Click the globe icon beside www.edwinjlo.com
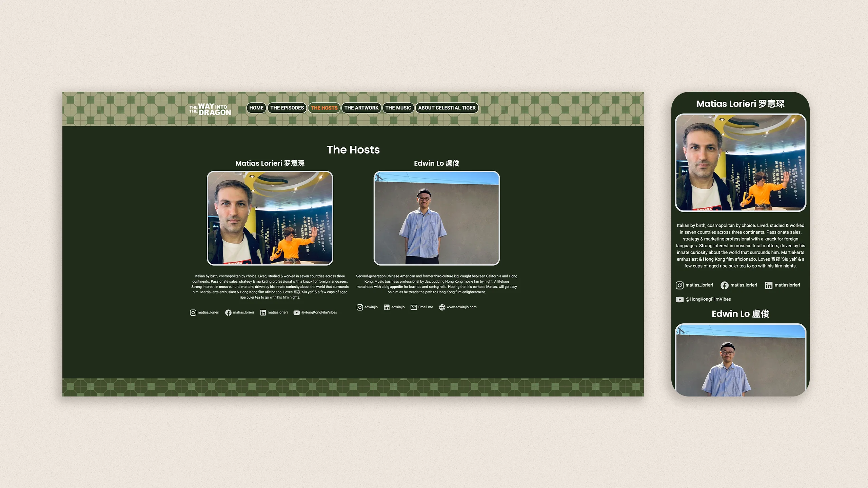 pyautogui.click(x=442, y=307)
